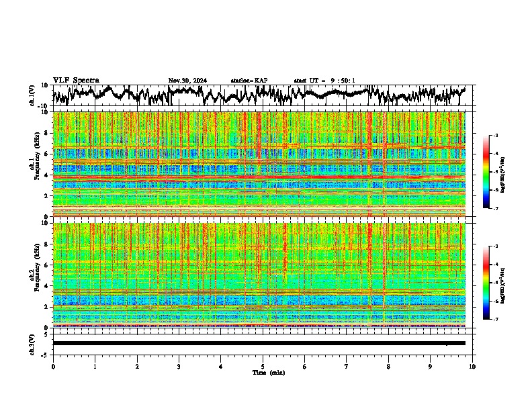Image resolution: width=532 pixels, height=411 pixels.
Task: Click the "ch.1(V)" axis label
Action: click(x=32, y=95)
